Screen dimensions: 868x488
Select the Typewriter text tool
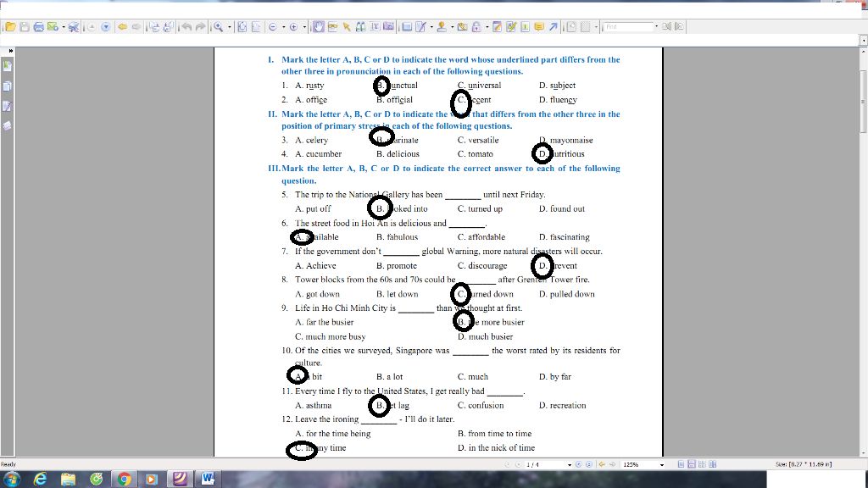pyautogui.click(x=375, y=26)
